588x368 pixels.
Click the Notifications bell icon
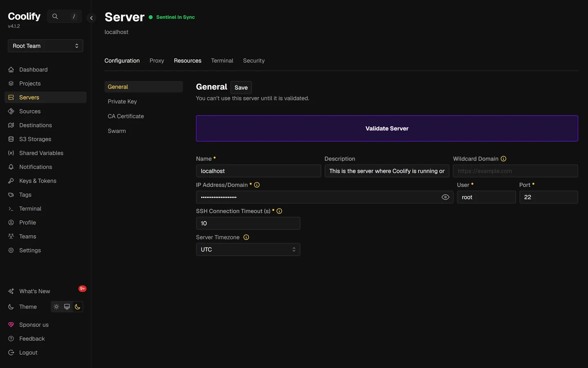point(11,167)
